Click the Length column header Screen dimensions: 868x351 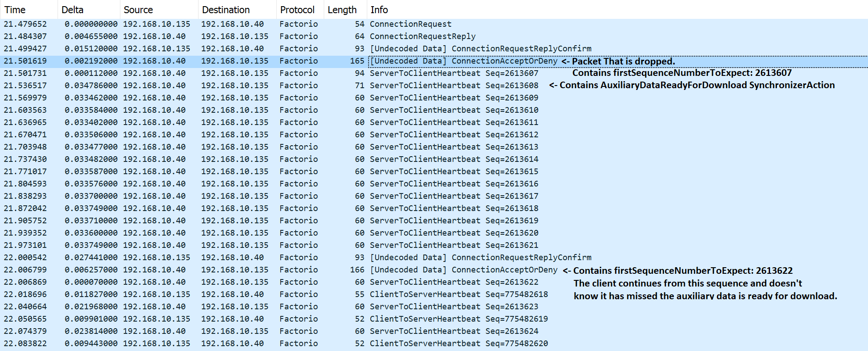pyautogui.click(x=342, y=10)
